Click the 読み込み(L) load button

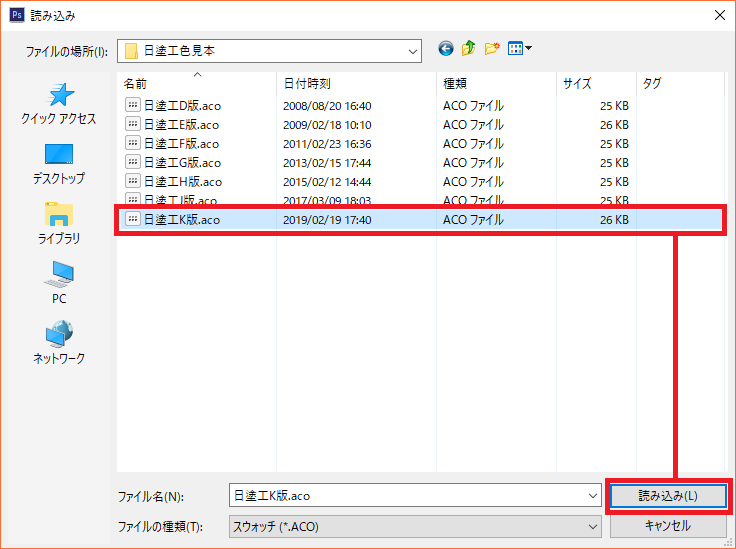(x=668, y=496)
